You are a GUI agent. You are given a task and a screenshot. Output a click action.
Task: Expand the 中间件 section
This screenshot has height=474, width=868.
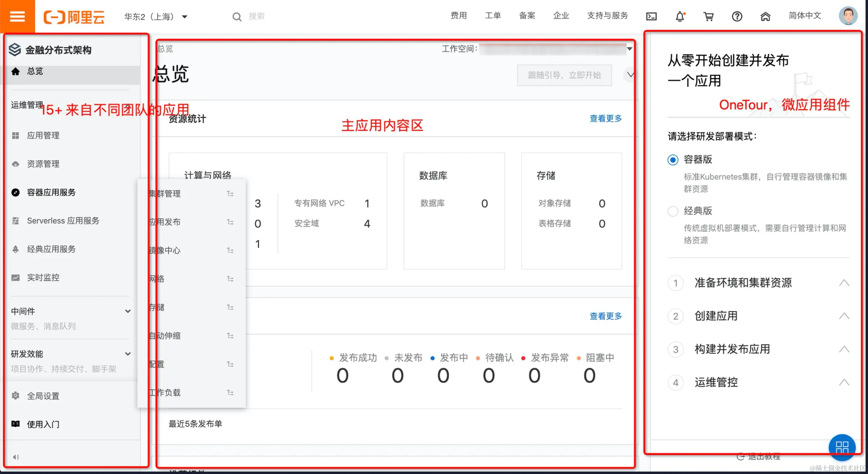(128, 311)
